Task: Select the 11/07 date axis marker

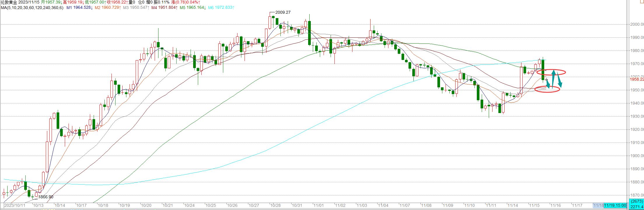Action: pos(405,206)
